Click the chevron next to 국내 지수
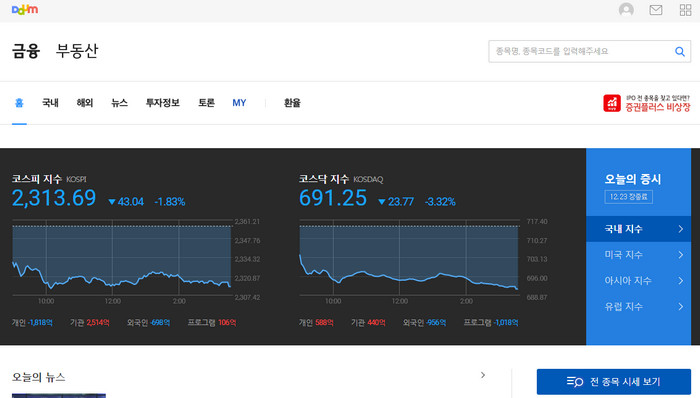Viewport: 700px width, 398px height. coord(680,229)
